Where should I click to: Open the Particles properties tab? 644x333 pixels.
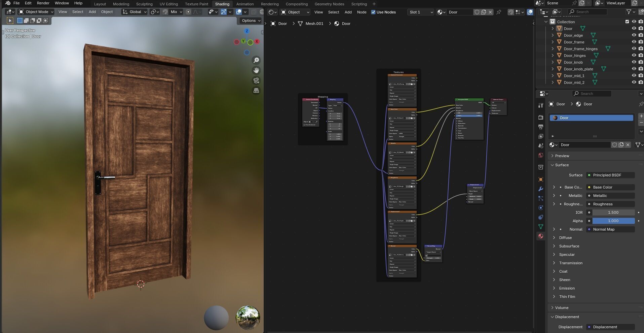pyautogui.click(x=541, y=198)
